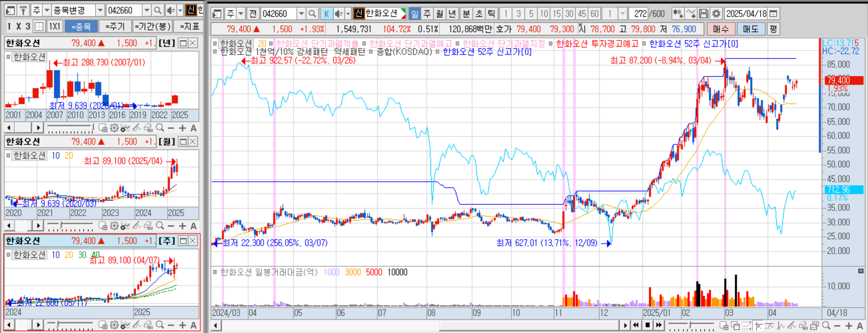Open the dropdown arrow beside left panel speaker icon

(x=180, y=10)
